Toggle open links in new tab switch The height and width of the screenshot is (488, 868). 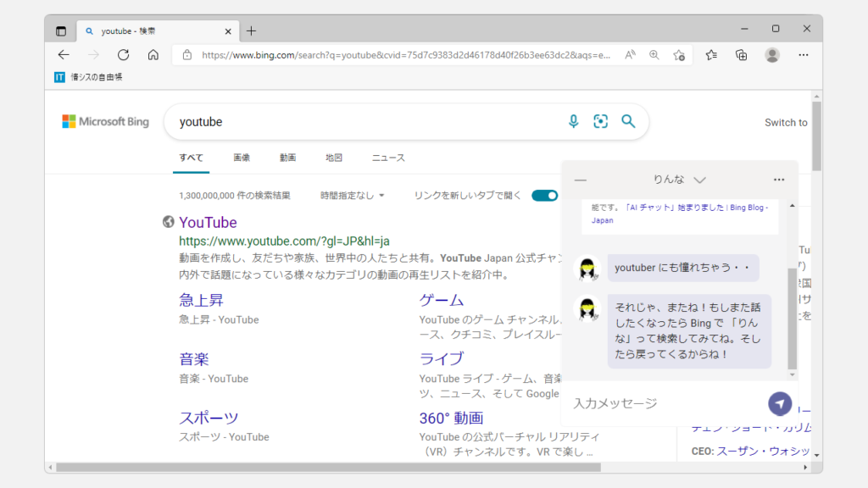click(544, 196)
